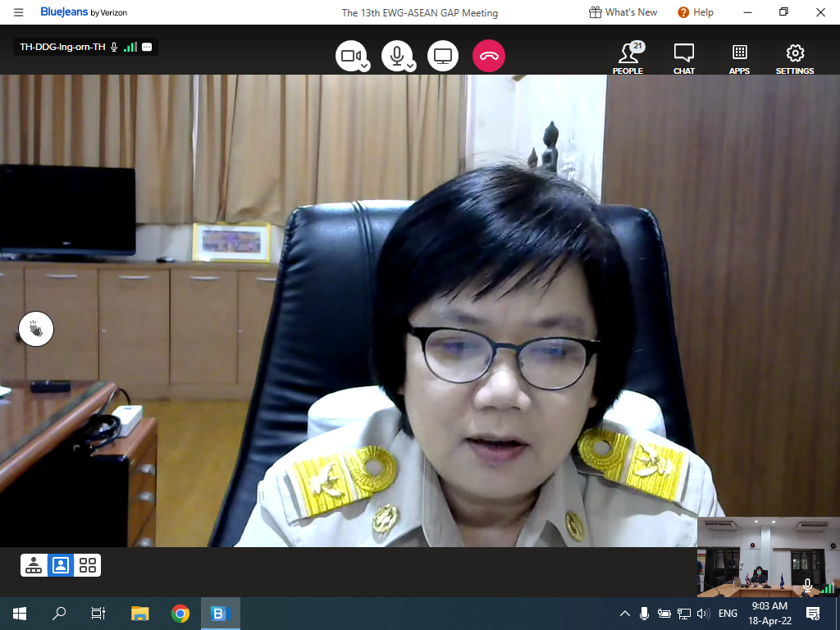Click the self-view microphone icon
Image resolution: width=840 pixels, height=630 pixels.
click(807, 586)
